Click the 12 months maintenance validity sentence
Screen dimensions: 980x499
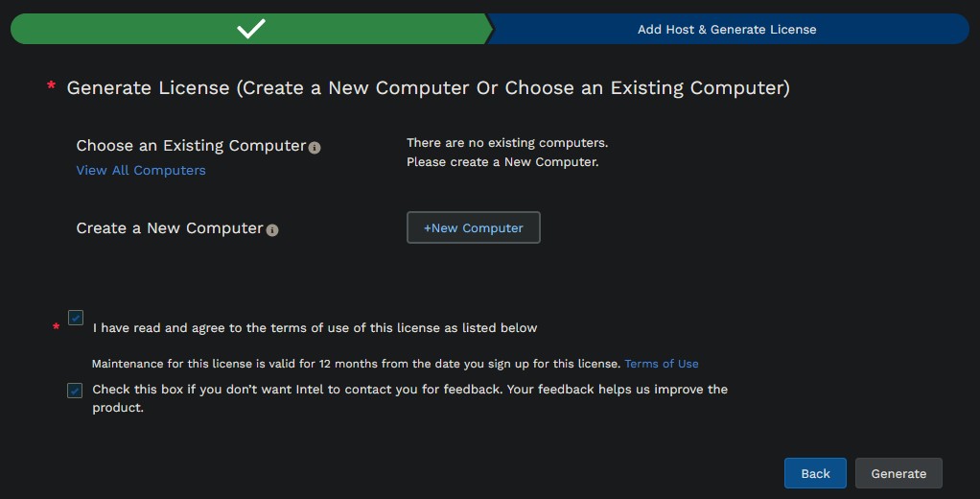357,364
